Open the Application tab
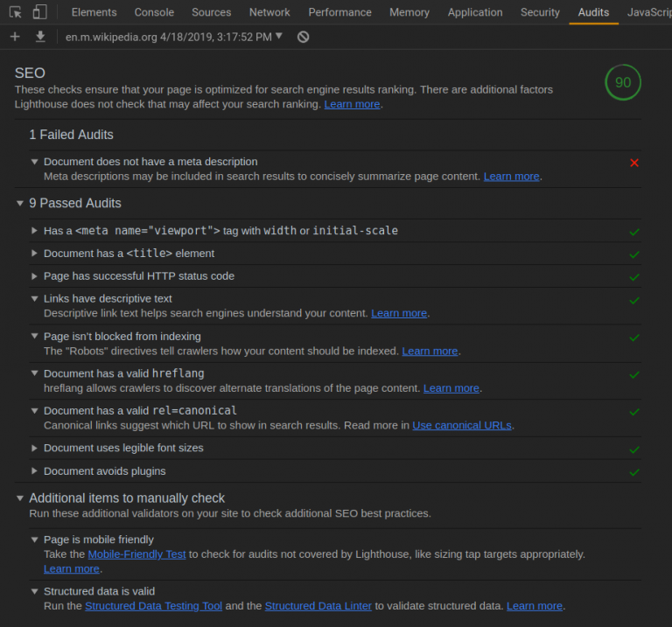 (475, 12)
